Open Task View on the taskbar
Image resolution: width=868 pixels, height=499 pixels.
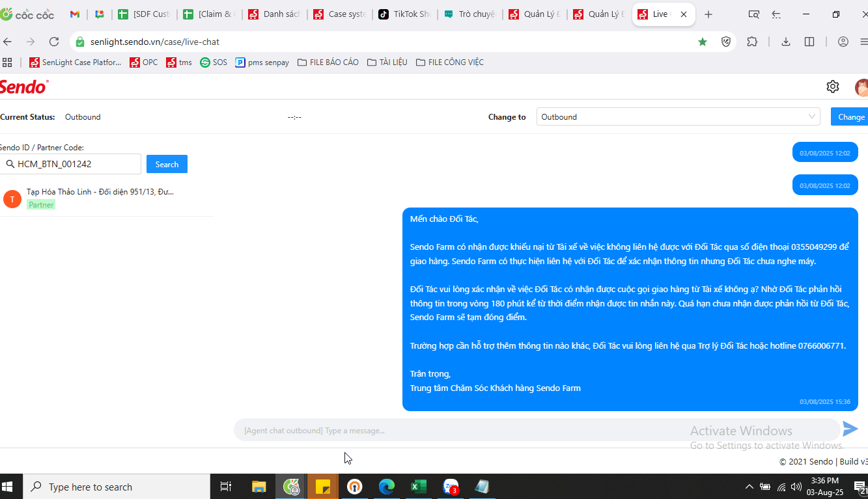click(226, 487)
